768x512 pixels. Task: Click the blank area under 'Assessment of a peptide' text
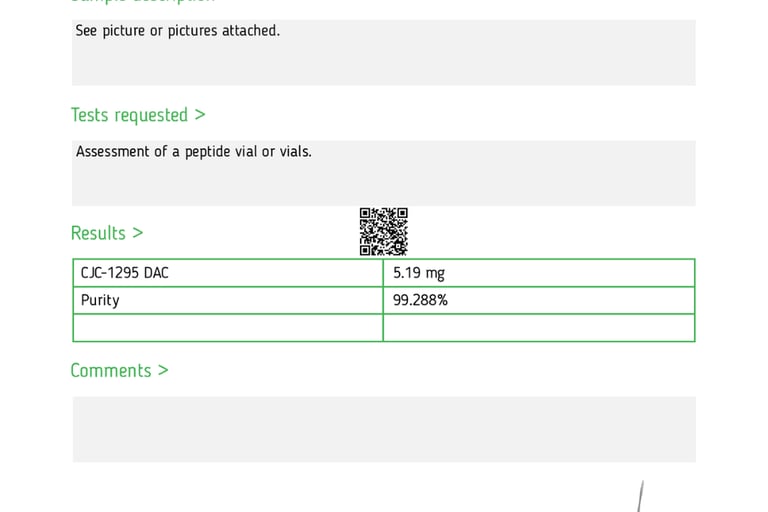coord(384,183)
